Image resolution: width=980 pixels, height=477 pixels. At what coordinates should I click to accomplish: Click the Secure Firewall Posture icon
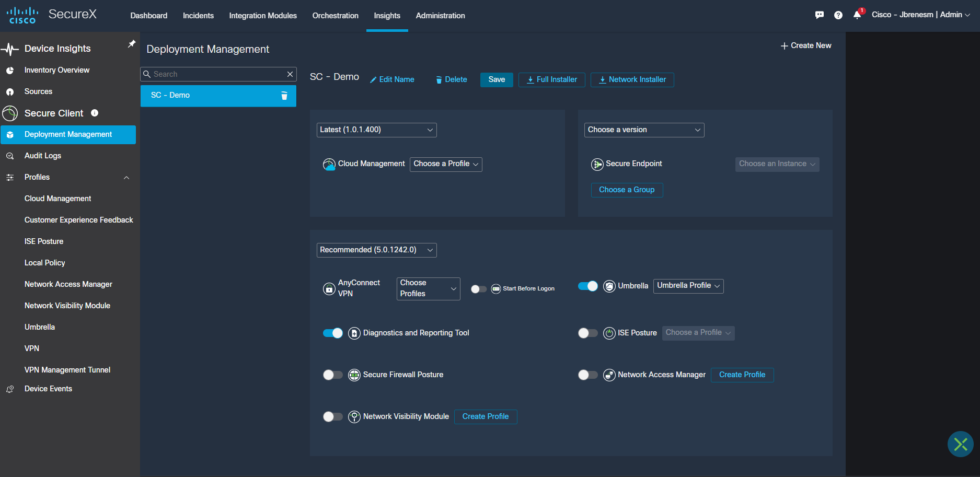tap(354, 375)
